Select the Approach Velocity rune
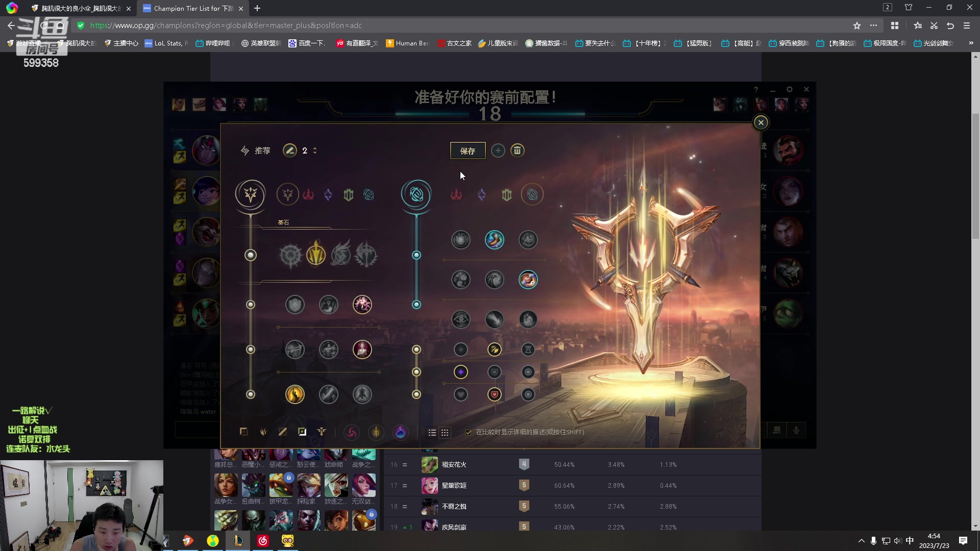 (x=495, y=319)
